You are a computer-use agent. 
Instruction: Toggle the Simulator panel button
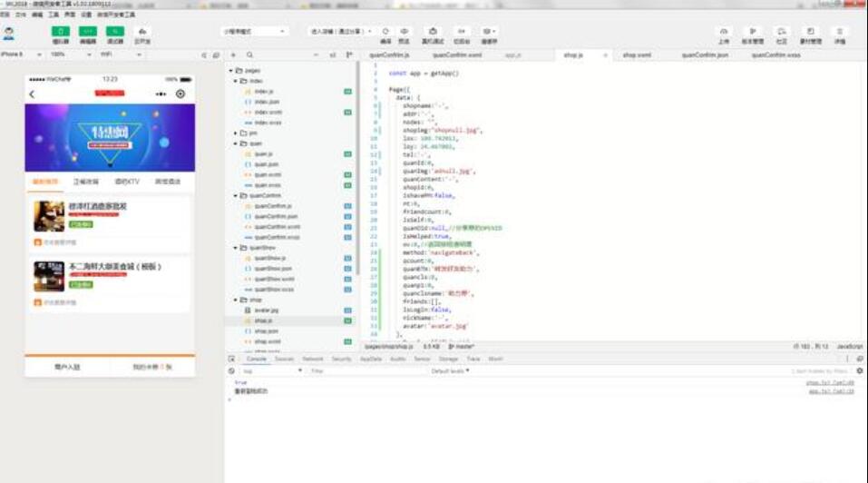(61, 32)
